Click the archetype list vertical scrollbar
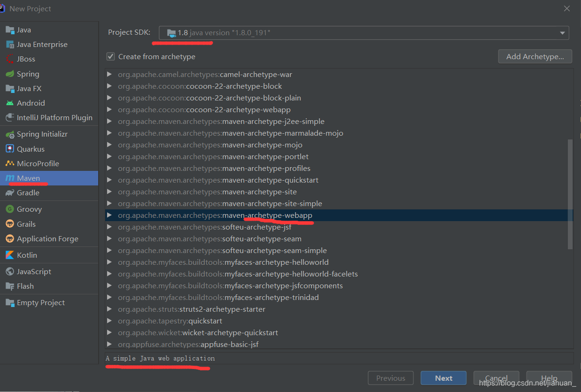This screenshot has width=581, height=392. click(x=570, y=194)
